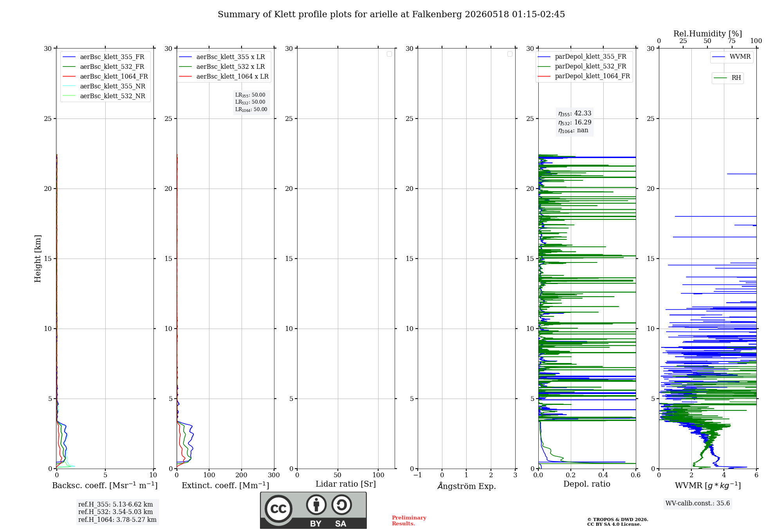Click ref.H_355: 5.13-6.62 km text

(x=115, y=505)
